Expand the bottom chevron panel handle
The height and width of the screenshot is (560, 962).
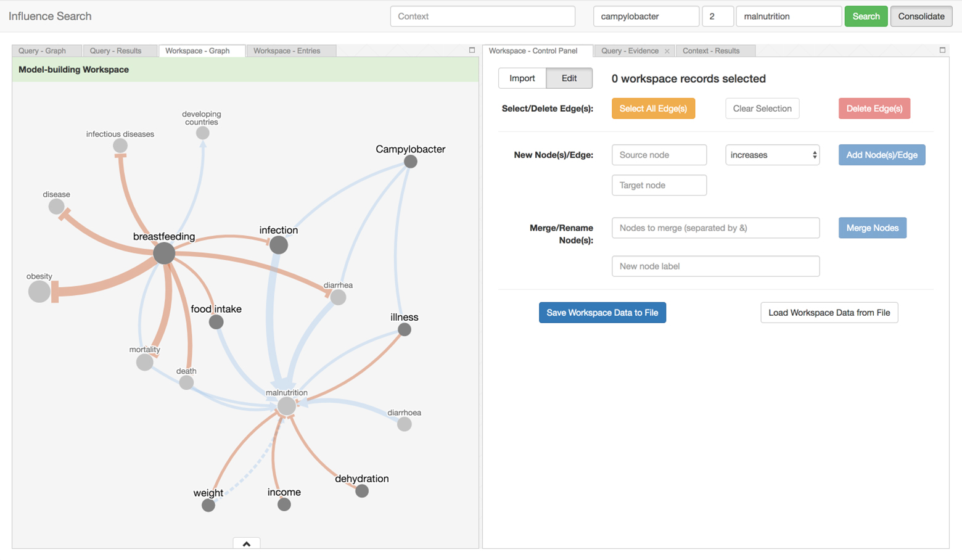(247, 543)
